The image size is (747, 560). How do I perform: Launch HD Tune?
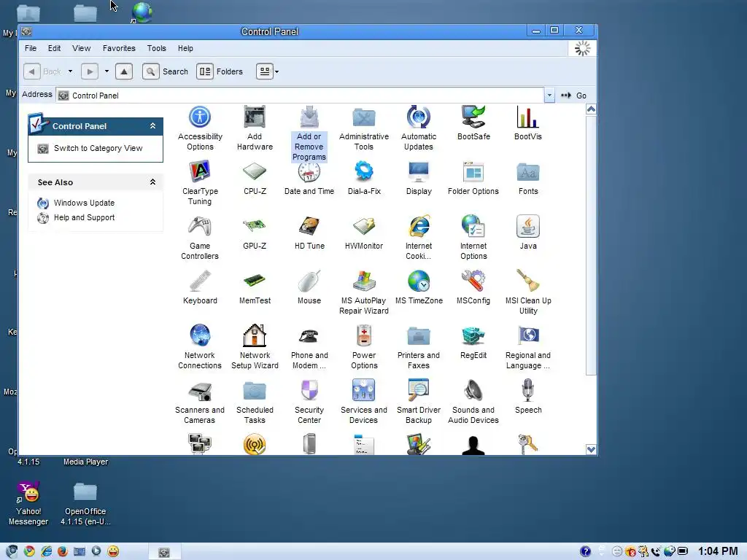pos(309,233)
